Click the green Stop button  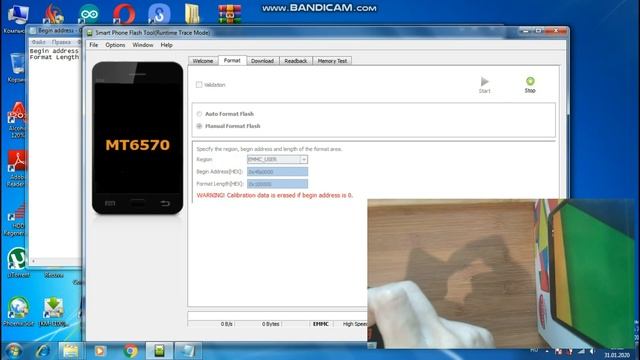pos(530,85)
